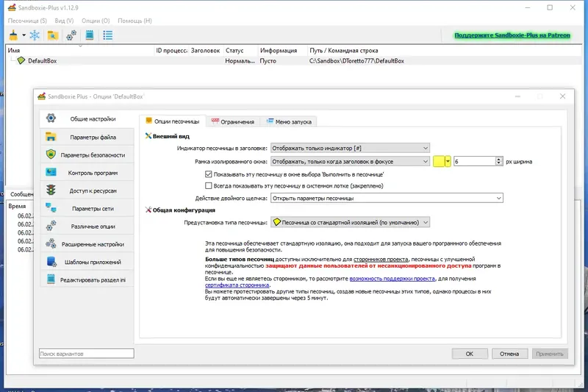588x392 pixels.
Task: Open Контроль программ section in sidebar
Action: (87, 173)
